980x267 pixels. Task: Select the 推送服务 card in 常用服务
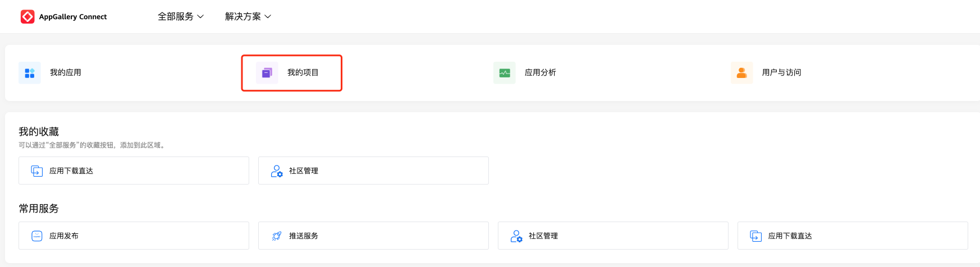(x=373, y=236)
